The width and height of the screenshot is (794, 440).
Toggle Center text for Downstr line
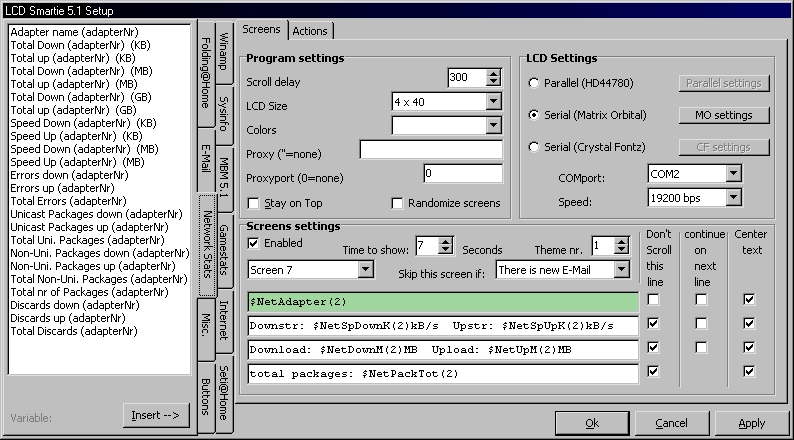click(x=749, y=324)
